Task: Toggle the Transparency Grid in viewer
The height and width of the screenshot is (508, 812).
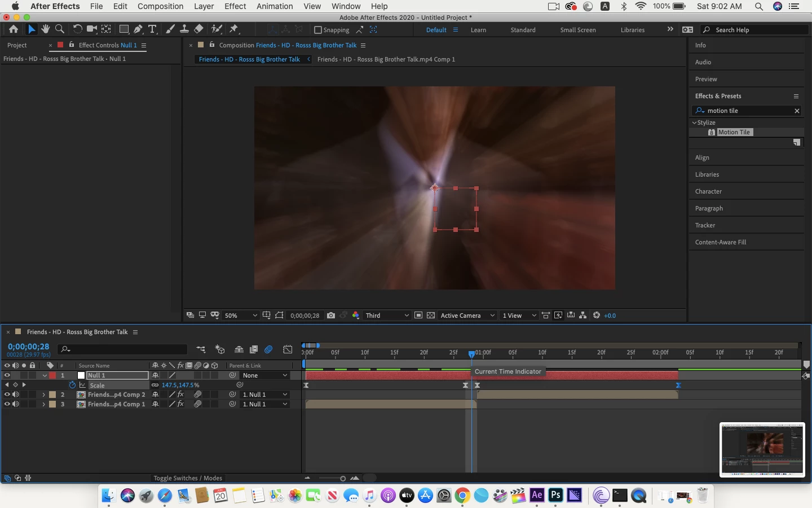Action: (431, 316)
